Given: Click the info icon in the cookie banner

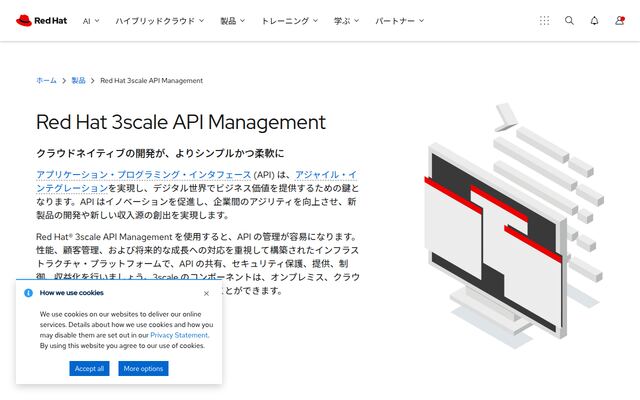Looking at the screenshot, I should pyautogui.click(x=28, y=293).
